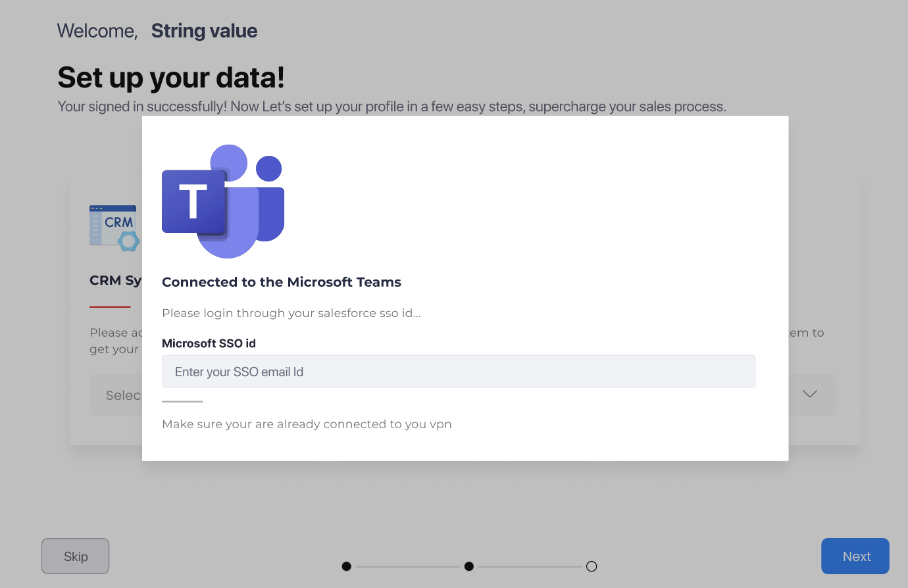Click the 'String value' username text
The width and height of the screenshot is (908, 588).
[x=204, y=31]
